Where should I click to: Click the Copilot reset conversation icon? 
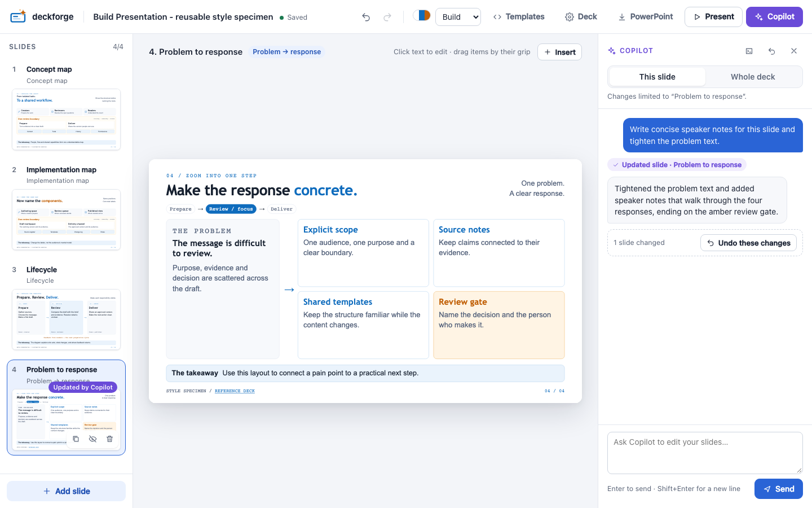coord(771,51)
